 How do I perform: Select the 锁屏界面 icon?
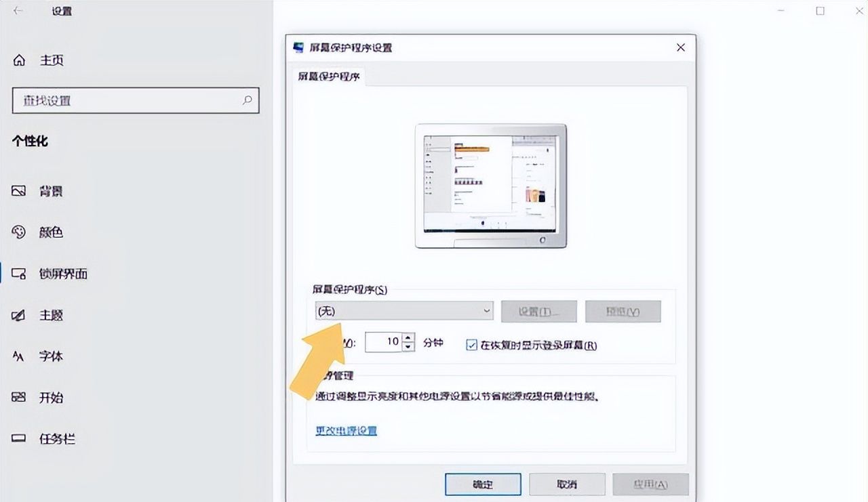click(x=19, y=274)
